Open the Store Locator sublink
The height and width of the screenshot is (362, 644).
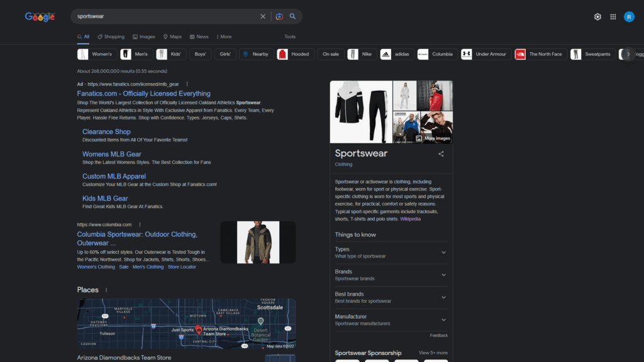pos(182,266)
